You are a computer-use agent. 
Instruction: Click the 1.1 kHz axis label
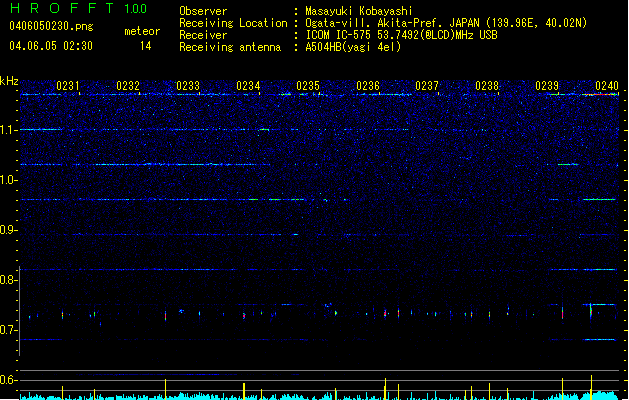click(9, 130)
